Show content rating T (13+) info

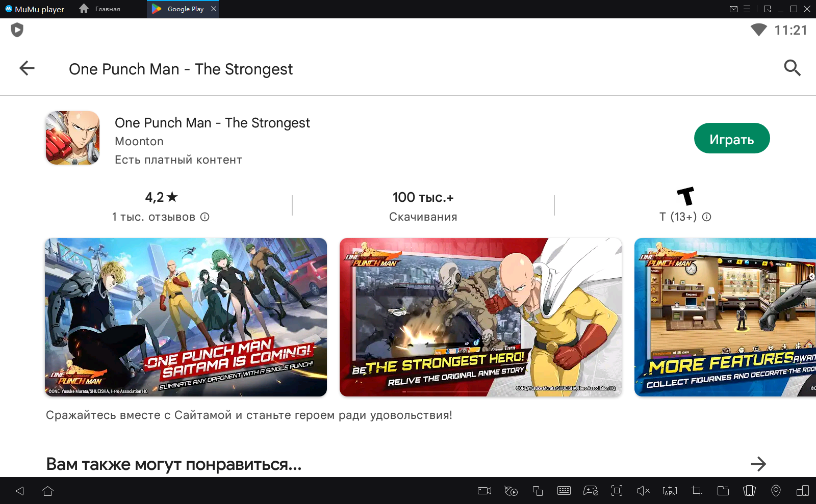coord(706,217)
